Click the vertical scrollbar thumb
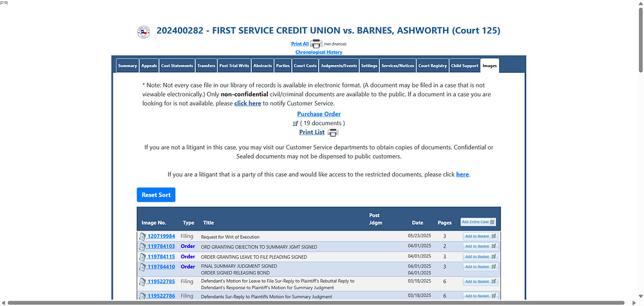The height and width of the screenshot is (306, 644). (x=640, y=40)
